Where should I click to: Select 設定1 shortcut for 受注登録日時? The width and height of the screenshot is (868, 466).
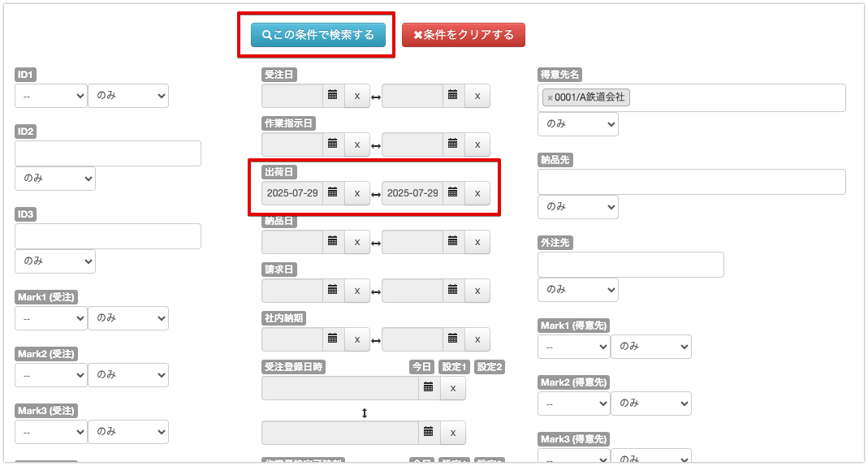[454, 367]
